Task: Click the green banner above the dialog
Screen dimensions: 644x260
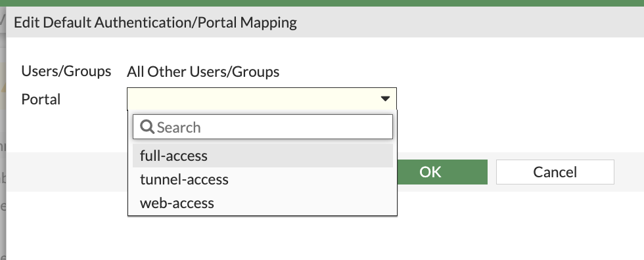Action: point(322,3)
